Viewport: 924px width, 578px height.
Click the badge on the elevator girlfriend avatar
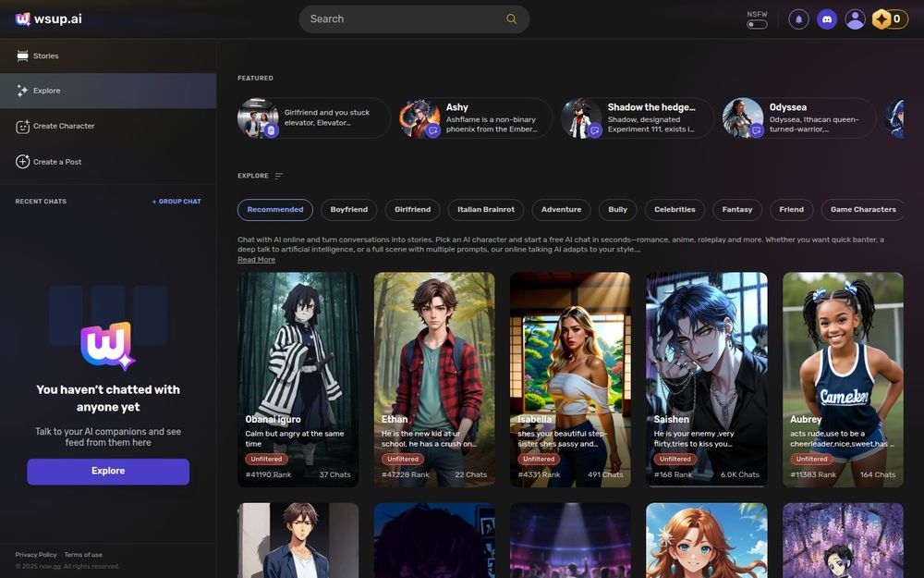pos(271,130)
